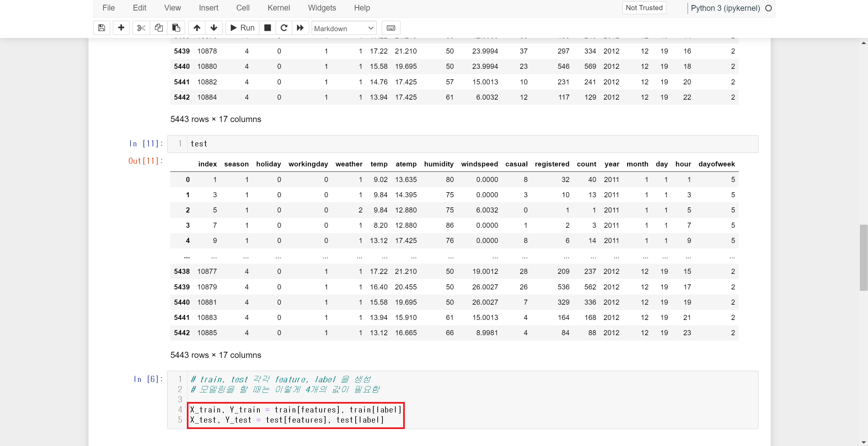Open the command palette keyboard icon
Screen dimensions: 868x446
coord(391,28)
